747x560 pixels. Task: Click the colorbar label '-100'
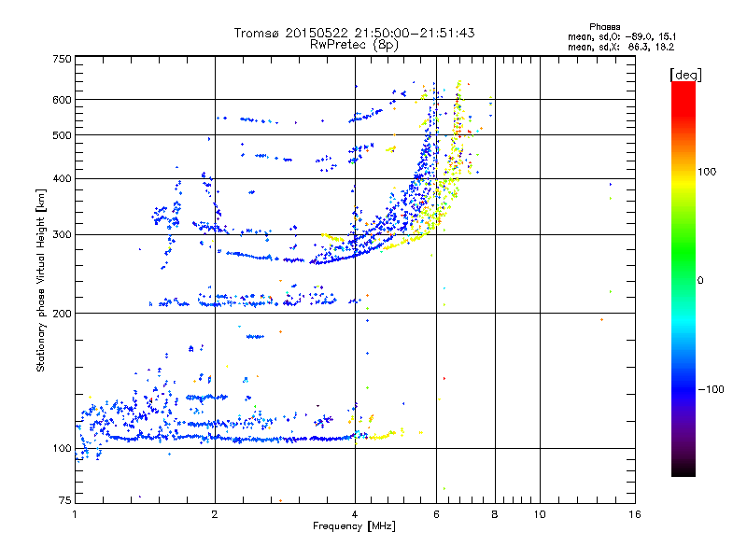coord(711,389)
